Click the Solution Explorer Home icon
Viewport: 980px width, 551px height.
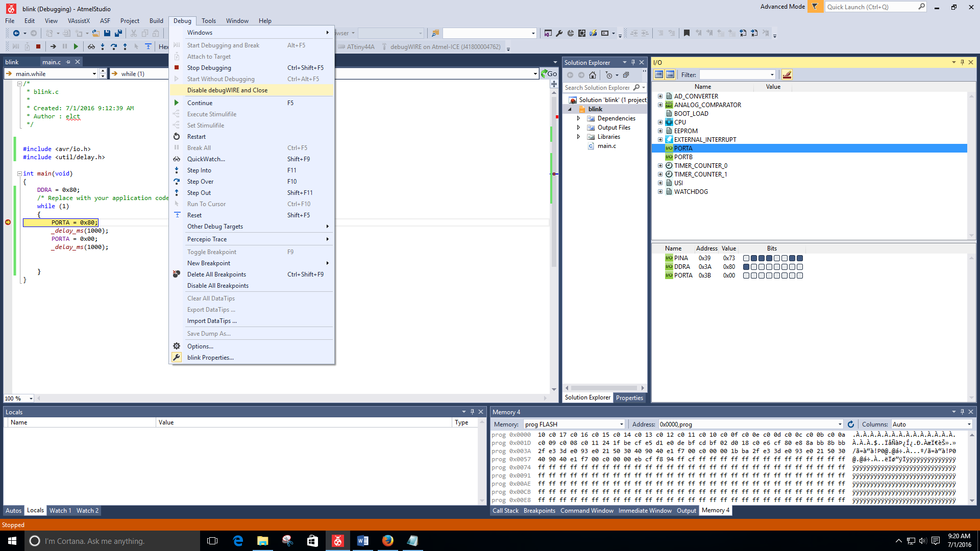[593, 75]
